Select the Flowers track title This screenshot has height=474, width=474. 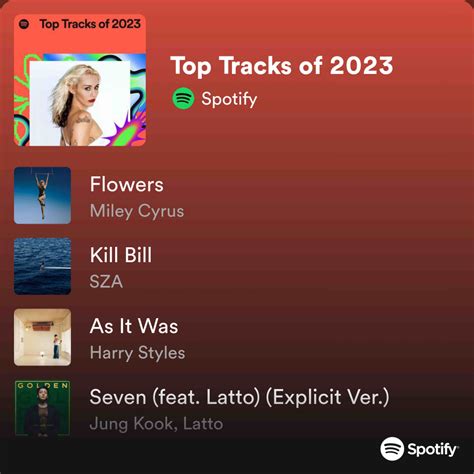click(x=127, y=184)
